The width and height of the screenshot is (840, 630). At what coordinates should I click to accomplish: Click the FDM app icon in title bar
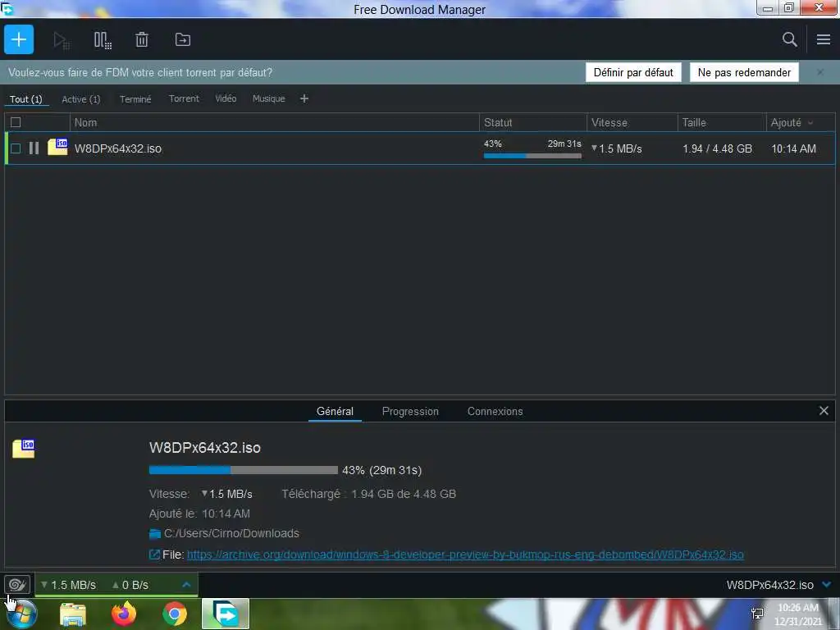(x=7, y=8)
